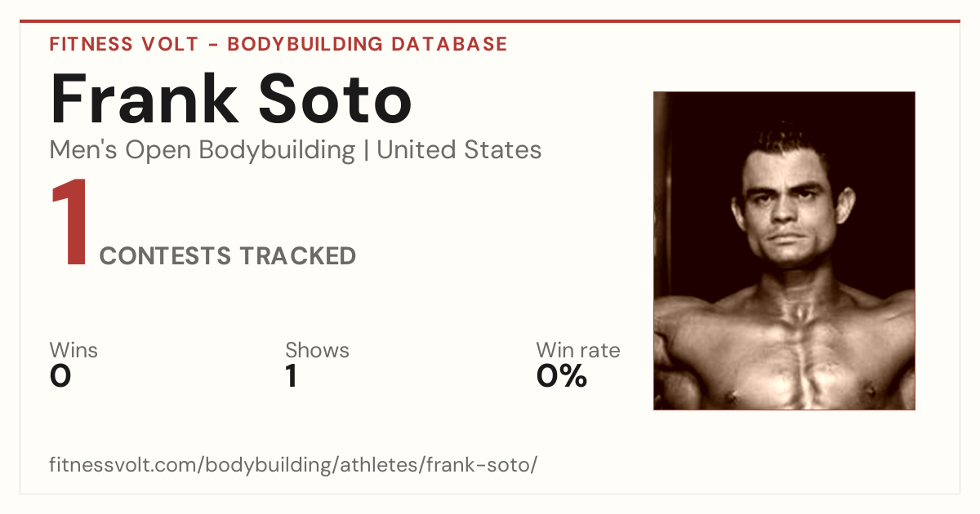Select the Contests Tracked label
This screenshot has width=980, height=514.
228,256
